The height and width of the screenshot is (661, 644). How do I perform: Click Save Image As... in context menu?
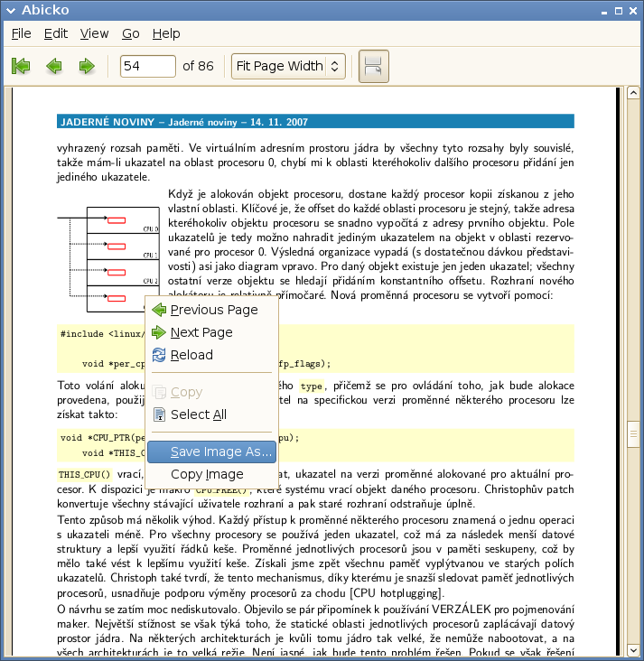click(211, 452)
